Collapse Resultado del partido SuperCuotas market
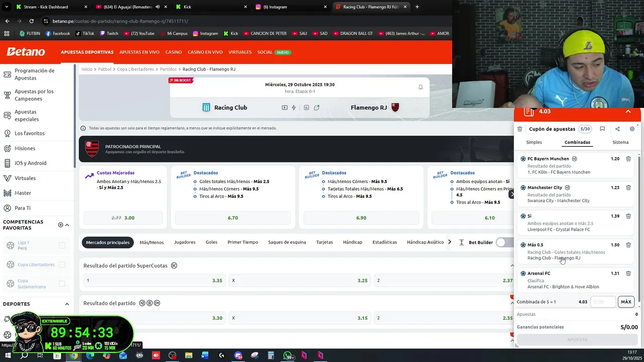This screenshot has width=644, height=362. tap(512, 265)
